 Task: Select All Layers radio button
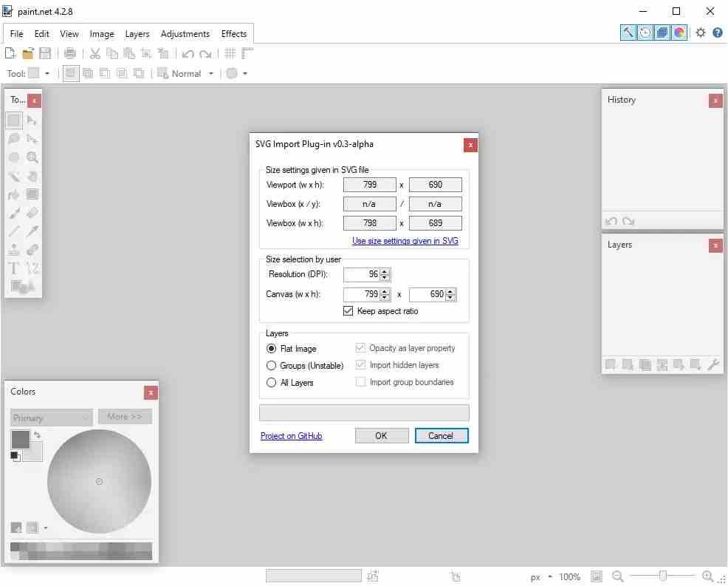(x=271, y=383)
